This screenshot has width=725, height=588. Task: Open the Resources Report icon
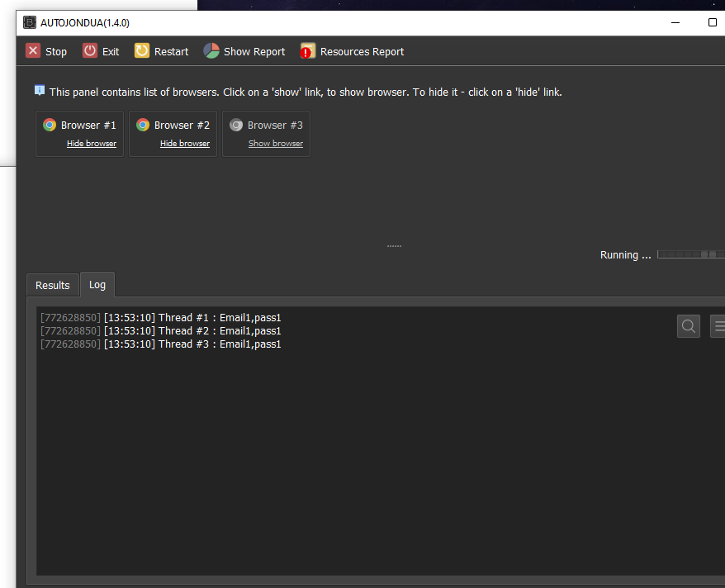pyautogui.click(x=308, y=51)
